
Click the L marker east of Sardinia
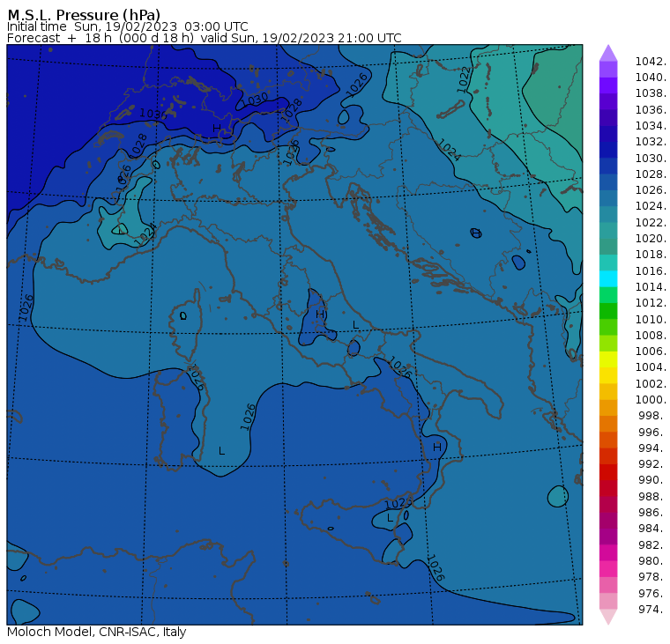click(x=221, y=450)
